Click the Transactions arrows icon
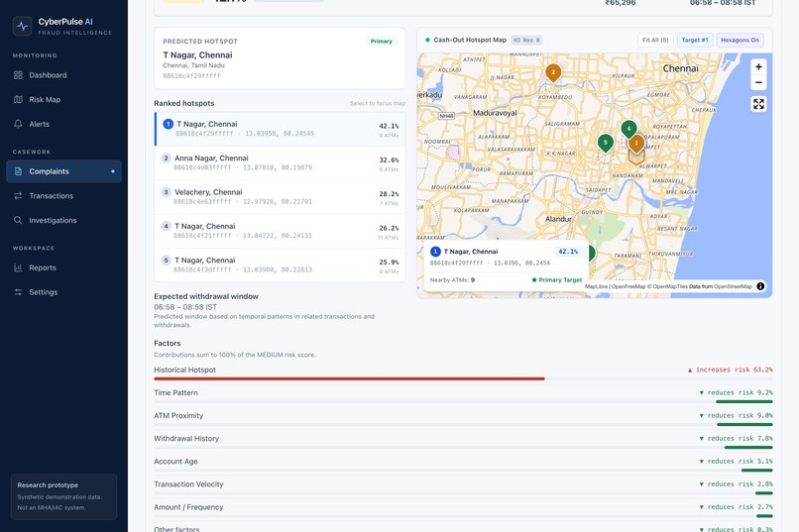The width and height of the screenshot is (799, 532). tap(18, 196)
